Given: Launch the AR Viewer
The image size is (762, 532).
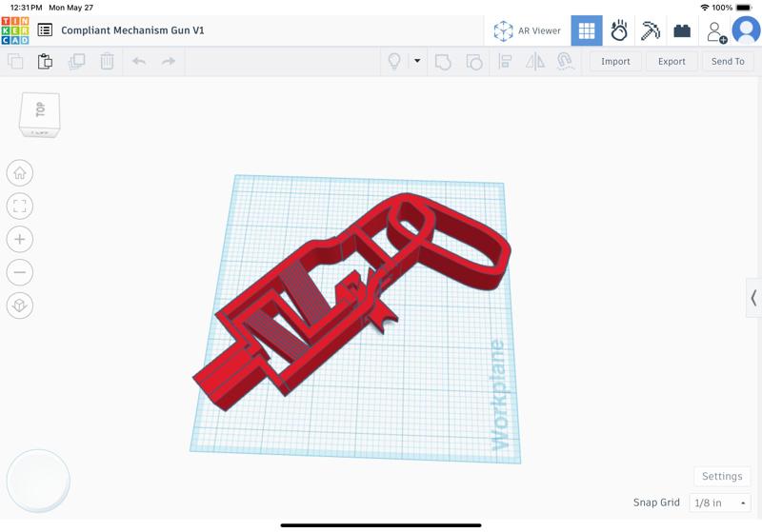Looking at the screenshot, I should (x=528, y=30).
